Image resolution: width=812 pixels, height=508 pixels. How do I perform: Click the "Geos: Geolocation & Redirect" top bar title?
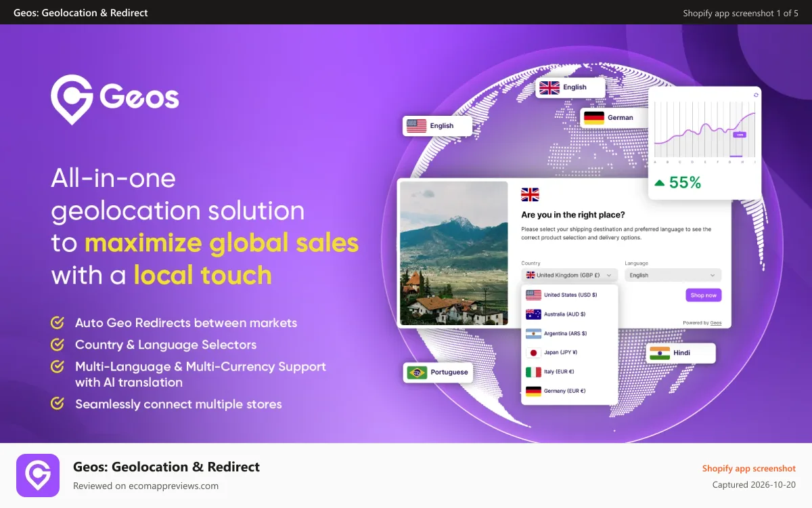(x=81, y=13)
